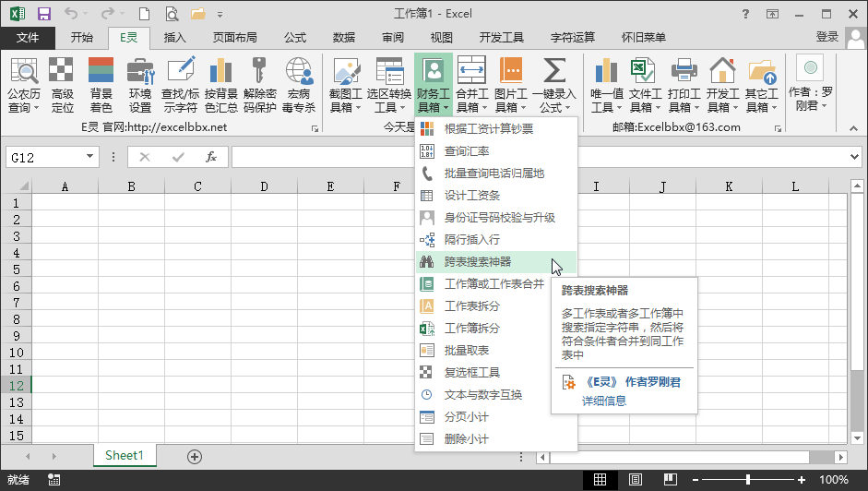Open 一键录入公式 formula entry dropdown

click(553, 85)
